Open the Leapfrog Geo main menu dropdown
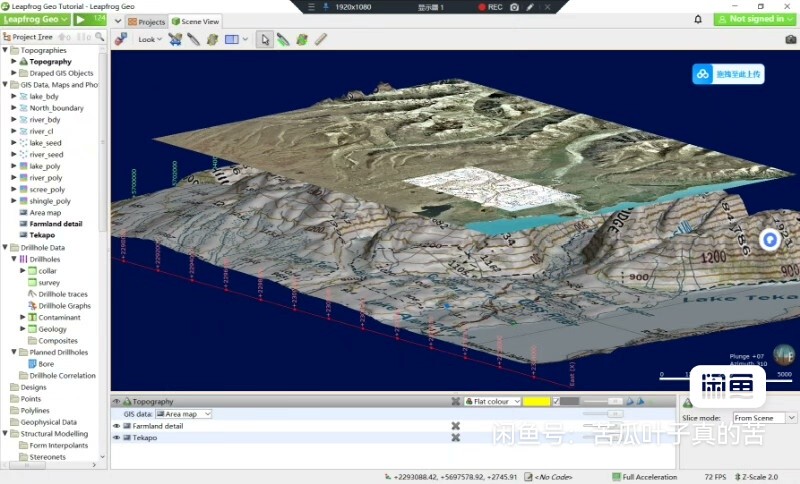This screenshot has height=484, width=800. [35, 19]
